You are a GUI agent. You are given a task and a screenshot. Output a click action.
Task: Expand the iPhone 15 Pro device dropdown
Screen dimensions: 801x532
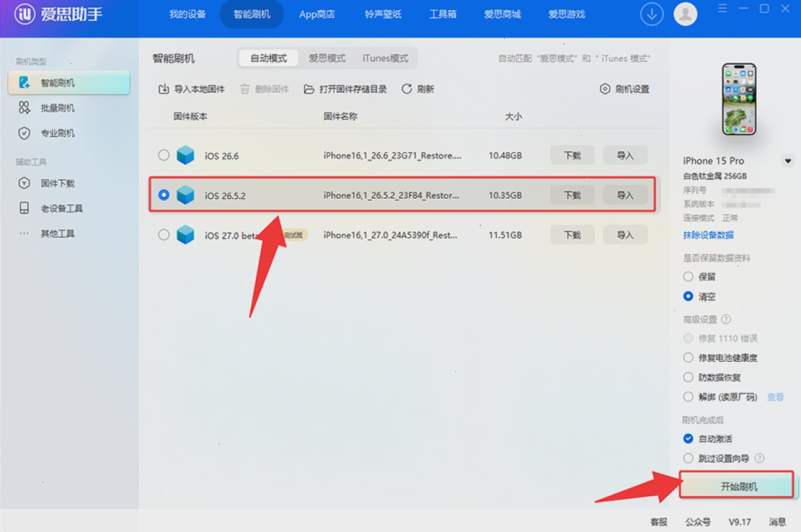tap(788, 161)
